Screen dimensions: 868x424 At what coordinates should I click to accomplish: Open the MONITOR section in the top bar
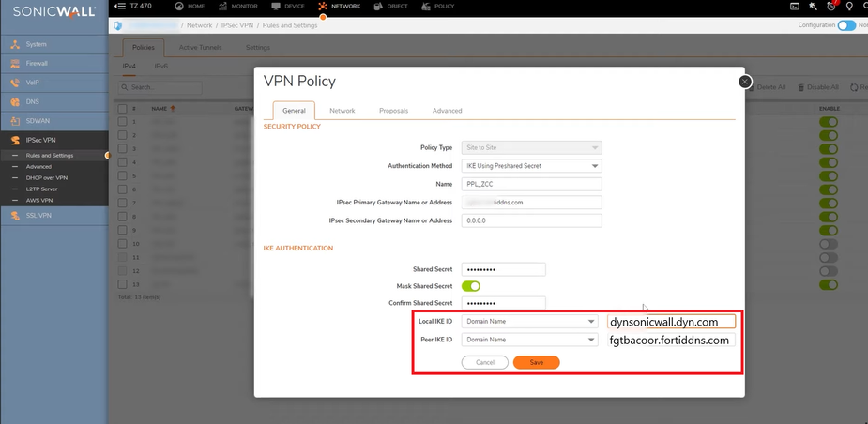click(238, 6)
